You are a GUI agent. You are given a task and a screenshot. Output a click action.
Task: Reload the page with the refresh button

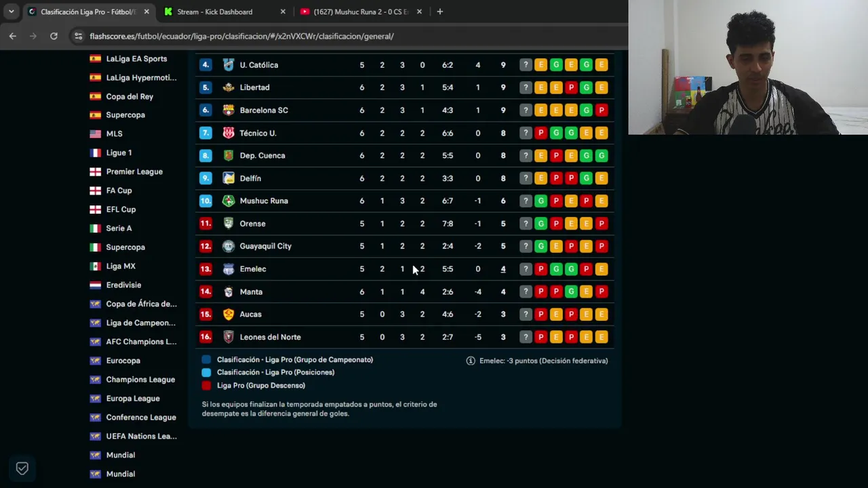coord(54,36)
